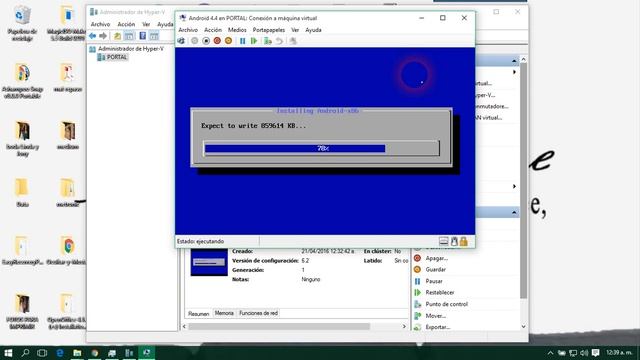
Task: Open Archivo menu in Hyper-V Manager window
Action: [x=100, y=24]
